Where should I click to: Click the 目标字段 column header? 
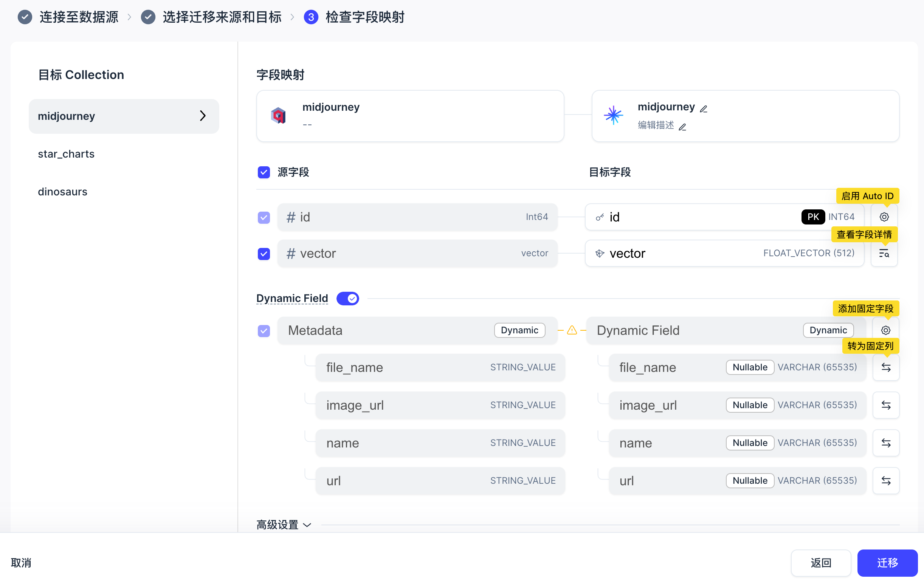click(610, 172)
